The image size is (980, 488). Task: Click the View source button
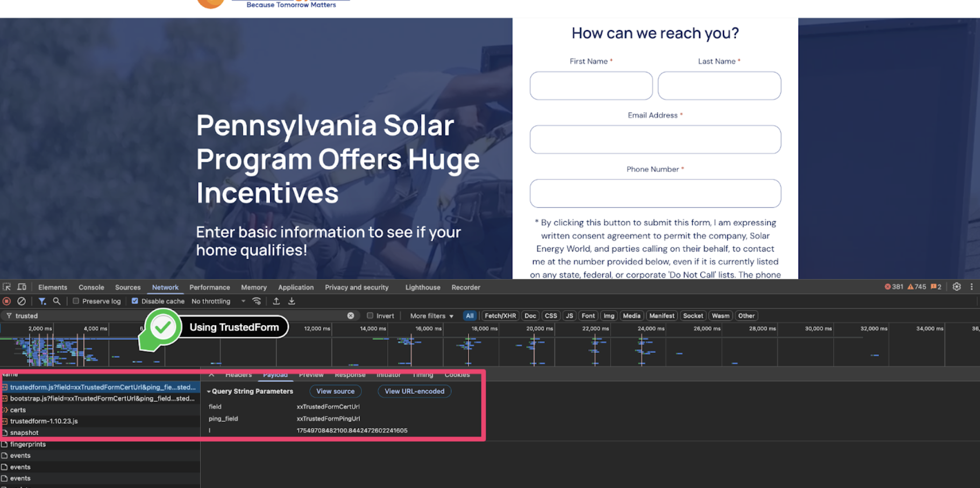click(335, 391)
